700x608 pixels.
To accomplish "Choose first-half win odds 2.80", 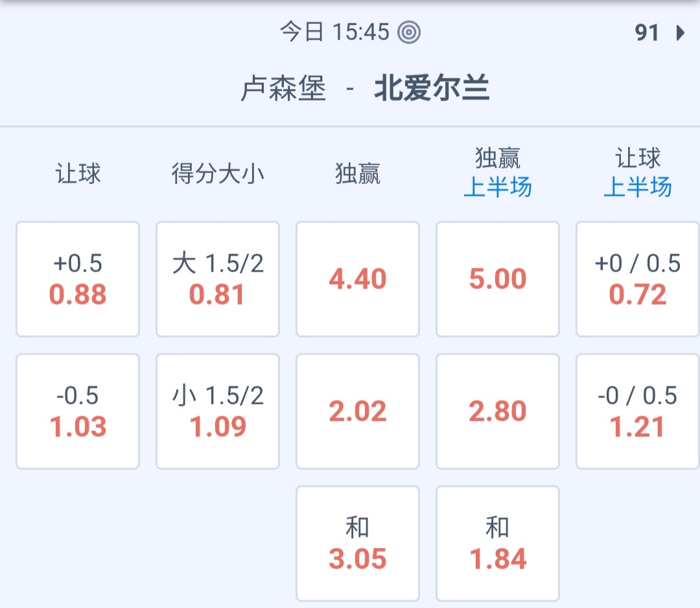I will (x=498, y=412).
